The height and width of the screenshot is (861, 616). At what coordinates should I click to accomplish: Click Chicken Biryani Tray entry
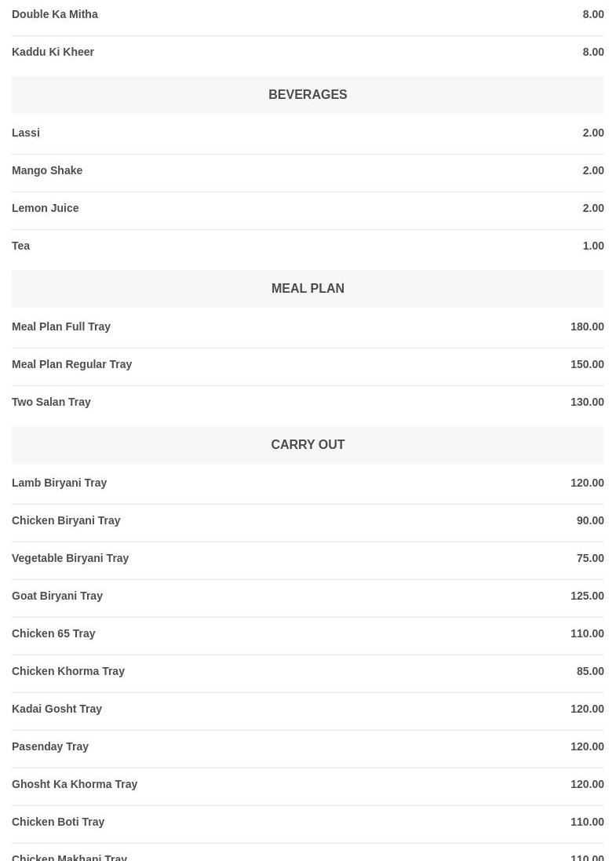click(x=66, y=520)
